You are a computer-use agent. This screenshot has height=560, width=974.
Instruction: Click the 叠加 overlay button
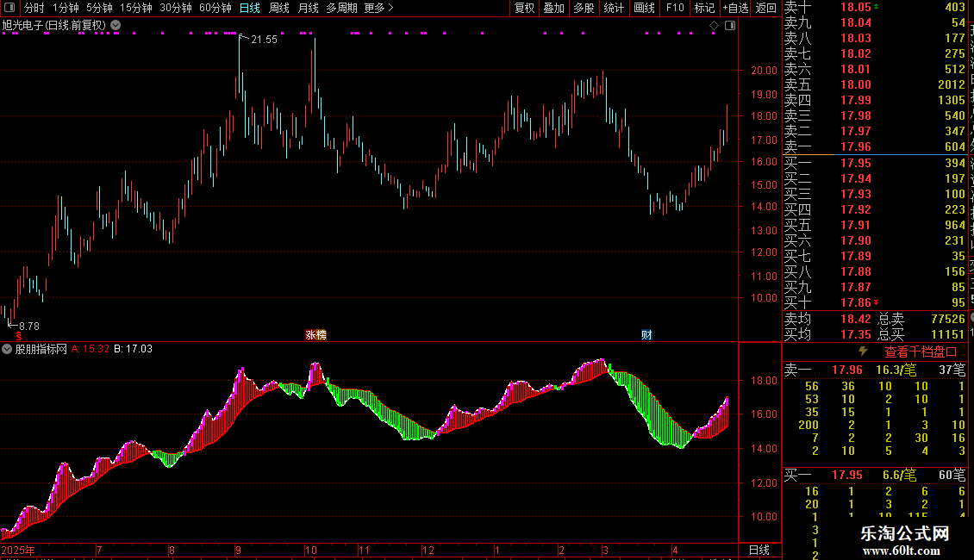click(553, 8)
